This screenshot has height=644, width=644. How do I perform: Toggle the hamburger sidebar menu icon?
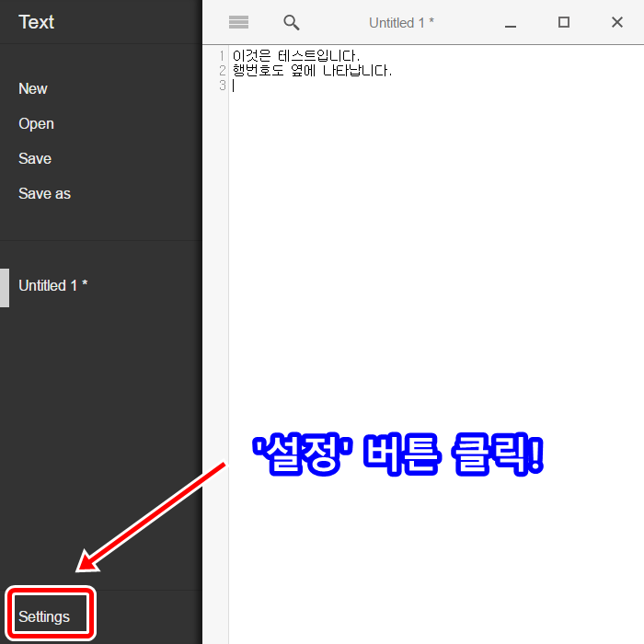pyautogui.click(x=238, y=22)
